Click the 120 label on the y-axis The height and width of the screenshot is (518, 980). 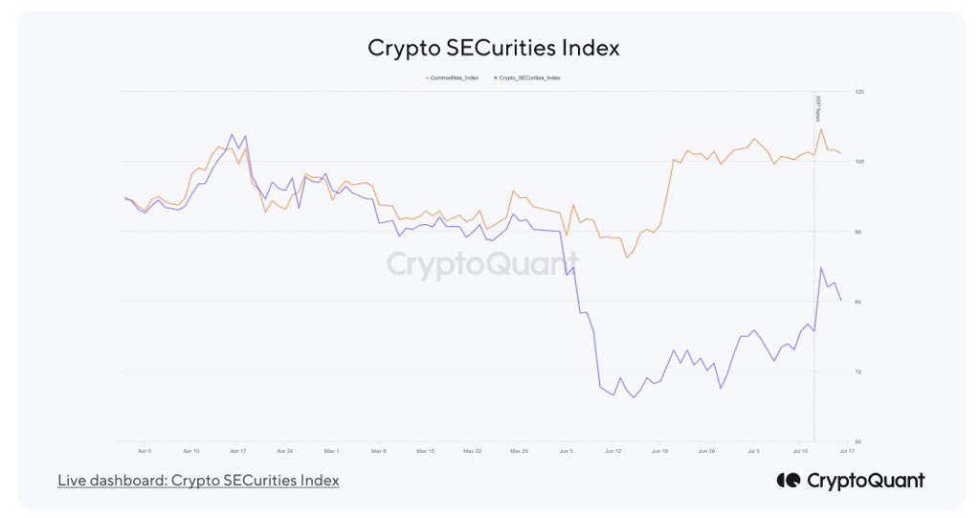point(858,92)
